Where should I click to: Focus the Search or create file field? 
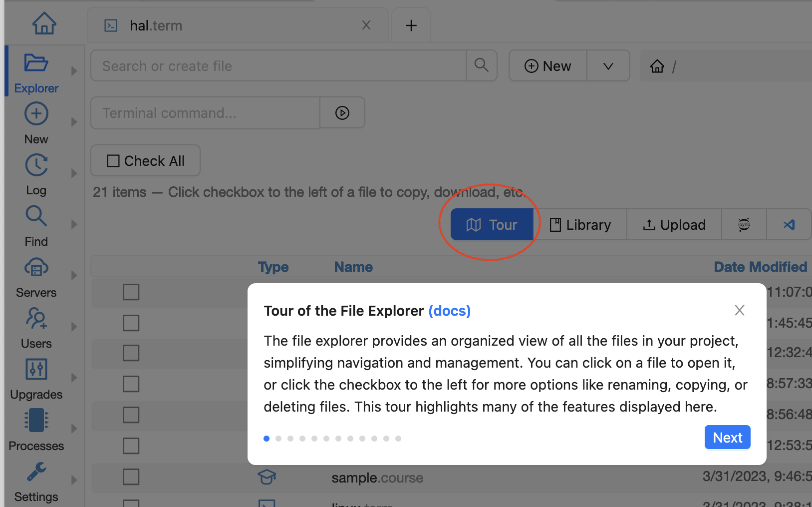click(278, 66)
